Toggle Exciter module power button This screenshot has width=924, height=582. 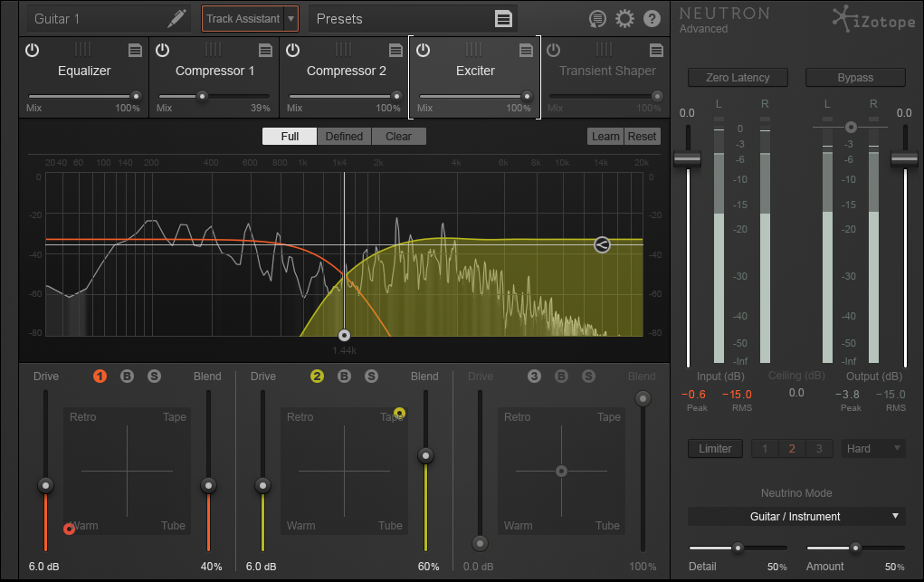[x=424, y=50]
